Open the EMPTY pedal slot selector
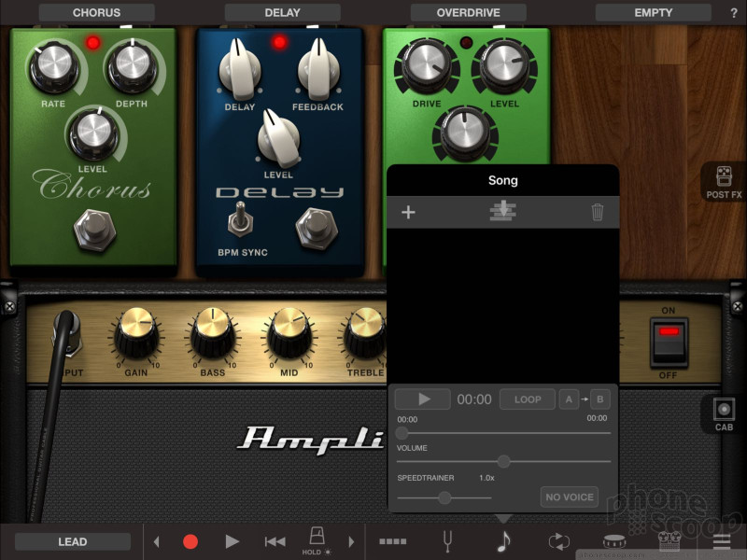747x560 pixels. 653,12
